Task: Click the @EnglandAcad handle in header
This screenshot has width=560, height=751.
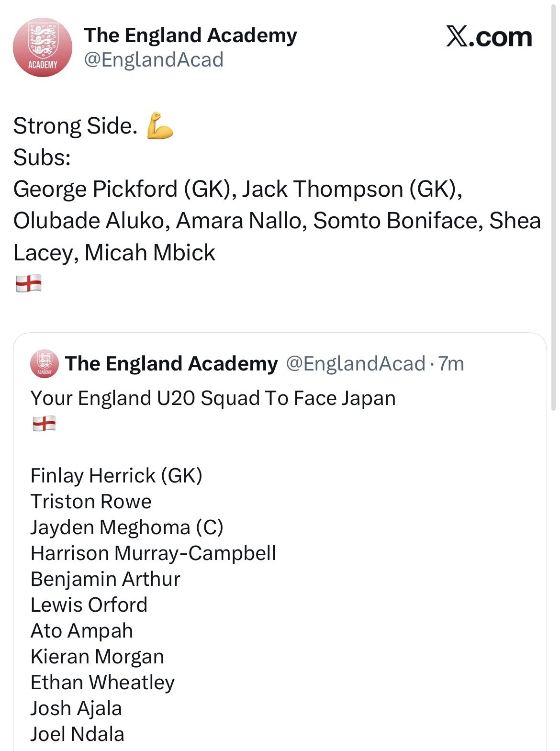Action: 154,60
